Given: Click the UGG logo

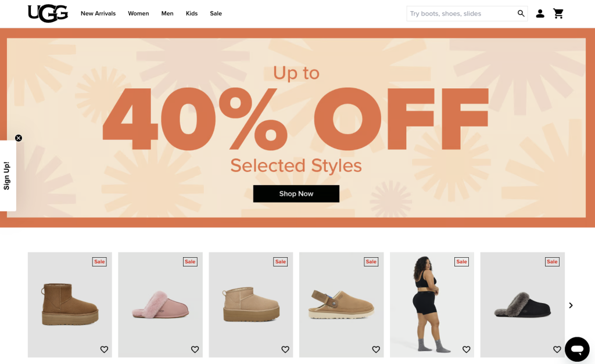Looking at the screenshot, I should tap(48, 14).
